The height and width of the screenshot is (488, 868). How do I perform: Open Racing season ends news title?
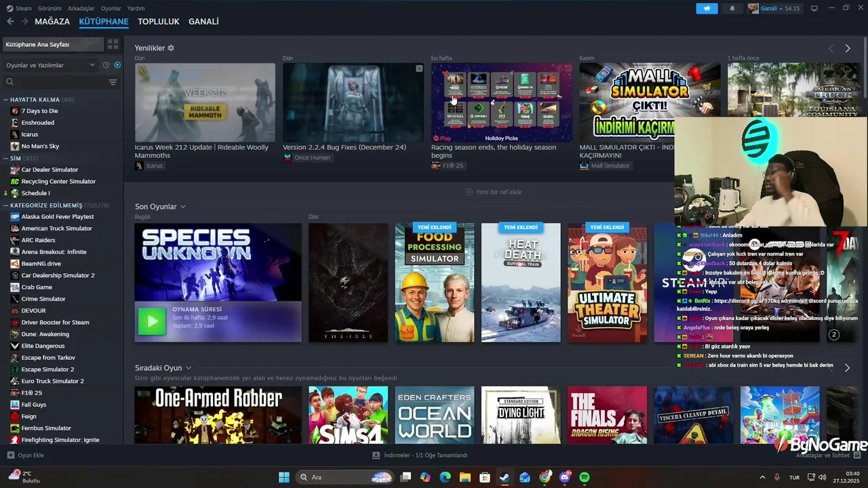coord(494,151)
